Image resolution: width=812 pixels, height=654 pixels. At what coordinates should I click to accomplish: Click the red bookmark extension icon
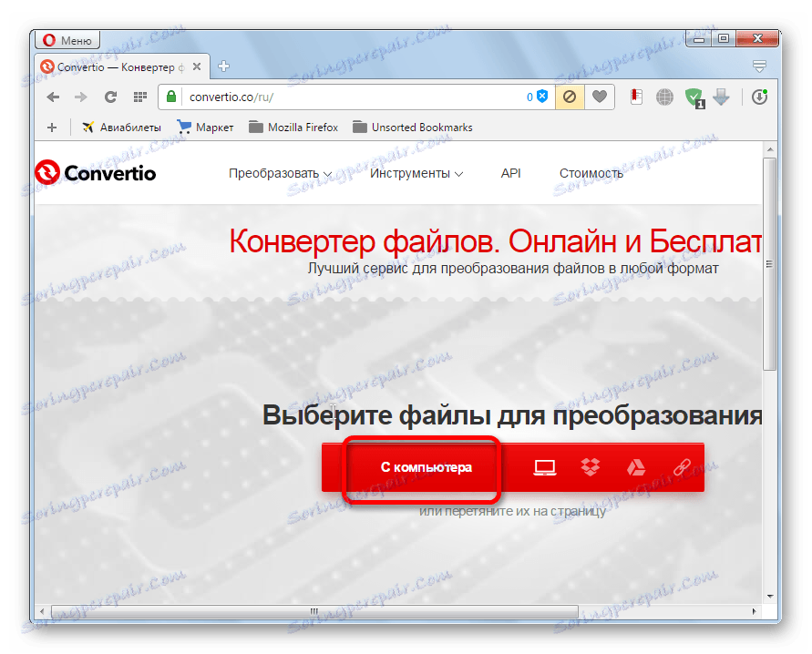click(x=636, y=97)
